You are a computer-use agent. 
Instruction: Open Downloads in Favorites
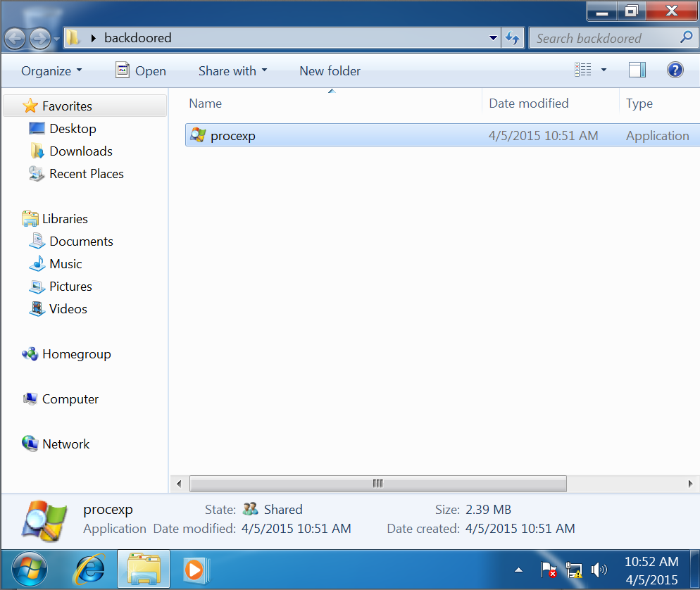tap(80, 151)
